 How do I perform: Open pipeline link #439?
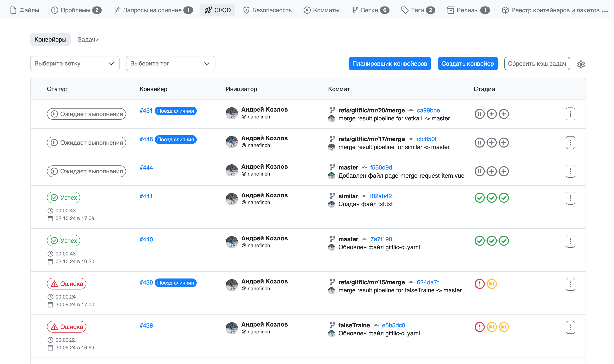[x=146, y=283]
